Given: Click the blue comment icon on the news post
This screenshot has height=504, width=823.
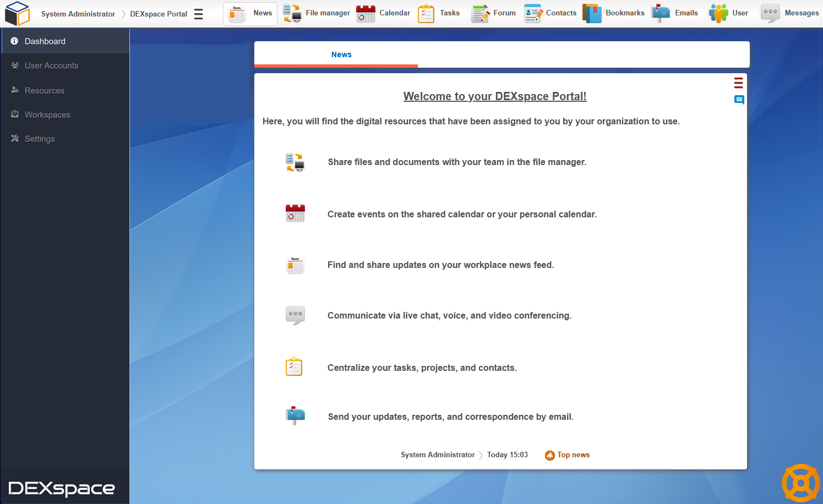Looking at the screenshot, I should coord(739,100).
